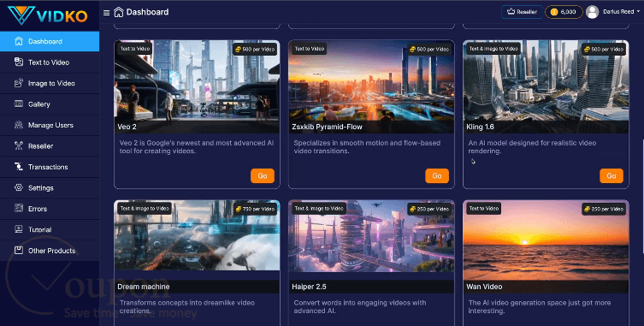Select the Zsxkib Pyramid-Flow sunset thumbnail
The image size is (644, 326).
pos(371,86)
